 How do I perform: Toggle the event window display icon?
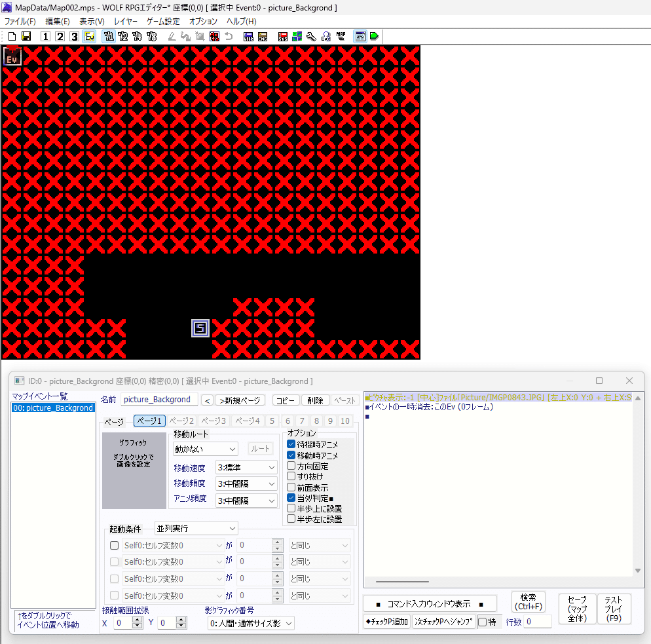click(360, 37)
